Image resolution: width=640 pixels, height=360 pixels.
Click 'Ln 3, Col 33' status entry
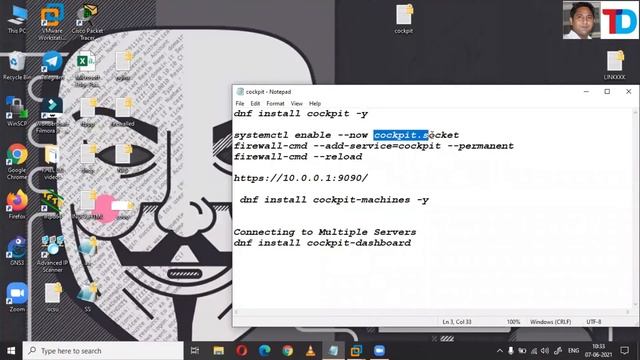coord(457,322)
